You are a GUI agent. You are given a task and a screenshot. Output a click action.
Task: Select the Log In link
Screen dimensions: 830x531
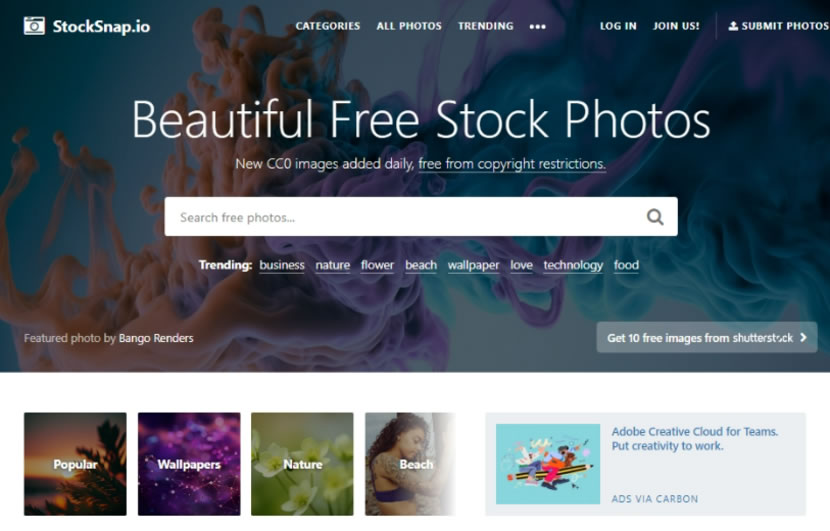618,26
